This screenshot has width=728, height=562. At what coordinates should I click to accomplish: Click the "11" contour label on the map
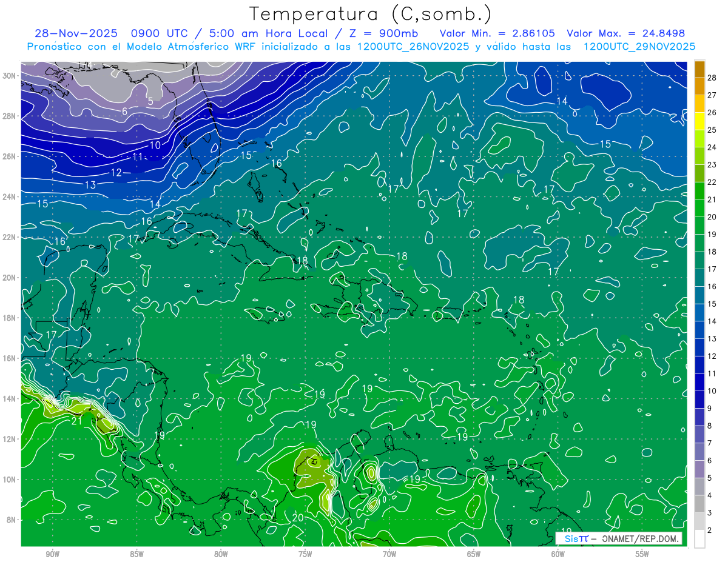coord(138,157)
